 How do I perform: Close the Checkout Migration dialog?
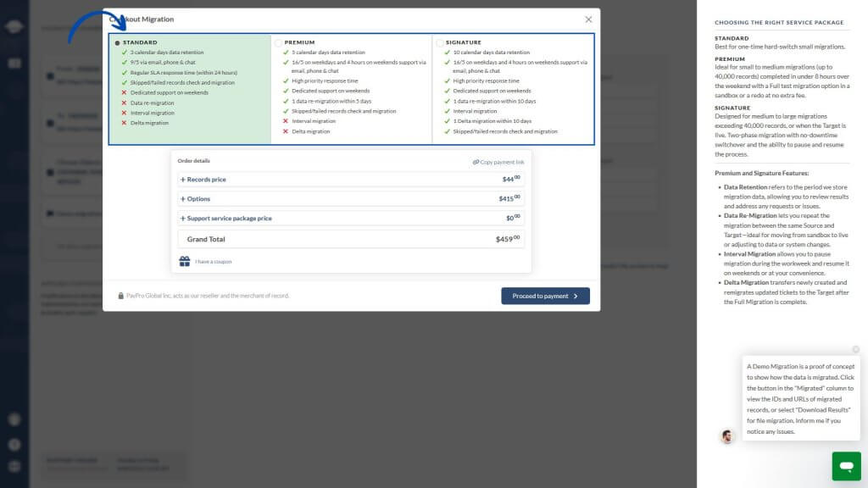coord(588,19)
